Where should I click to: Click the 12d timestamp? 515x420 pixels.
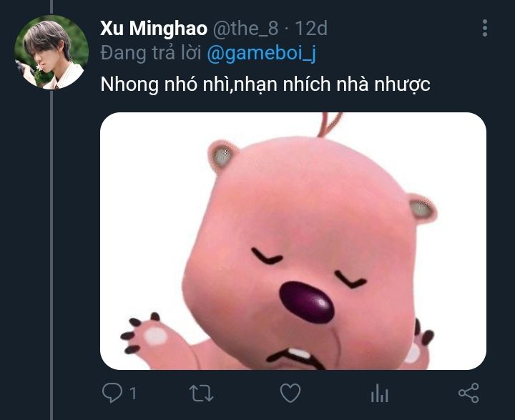click(x=311, y=29)
